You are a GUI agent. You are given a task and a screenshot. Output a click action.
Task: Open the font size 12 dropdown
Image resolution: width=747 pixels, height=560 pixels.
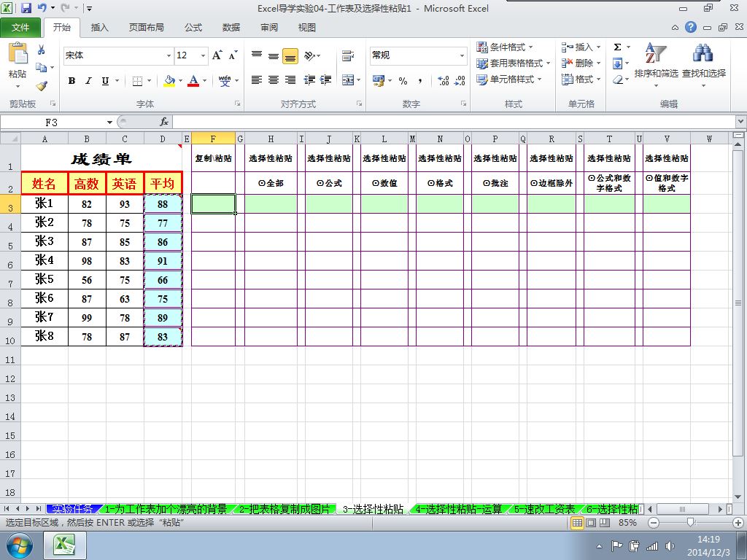click(203, 55)
